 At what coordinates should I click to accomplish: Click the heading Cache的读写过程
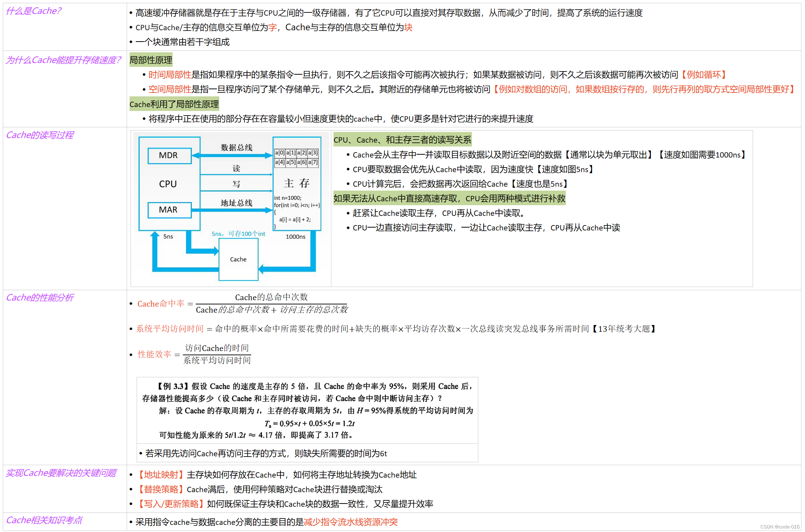point(40,135)
